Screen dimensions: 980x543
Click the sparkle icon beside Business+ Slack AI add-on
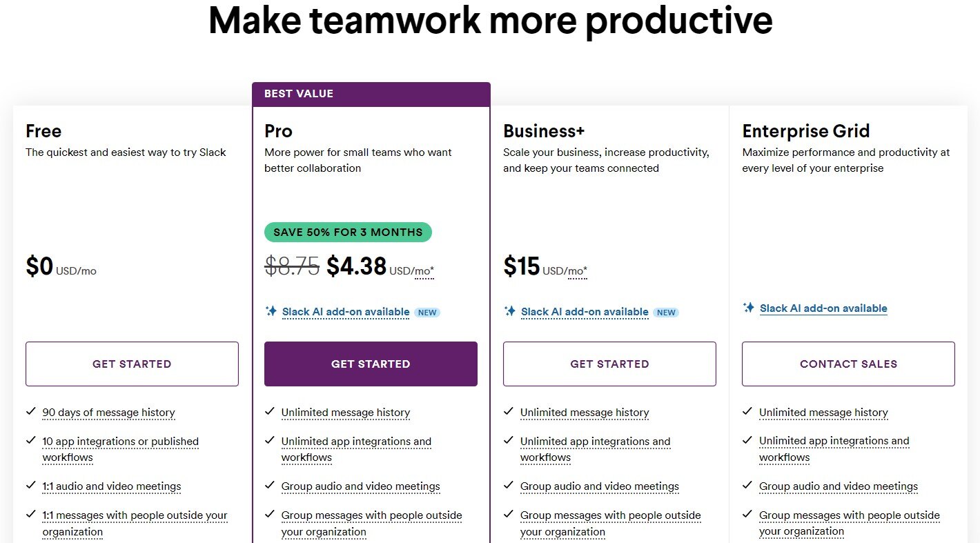click(509, 312)
